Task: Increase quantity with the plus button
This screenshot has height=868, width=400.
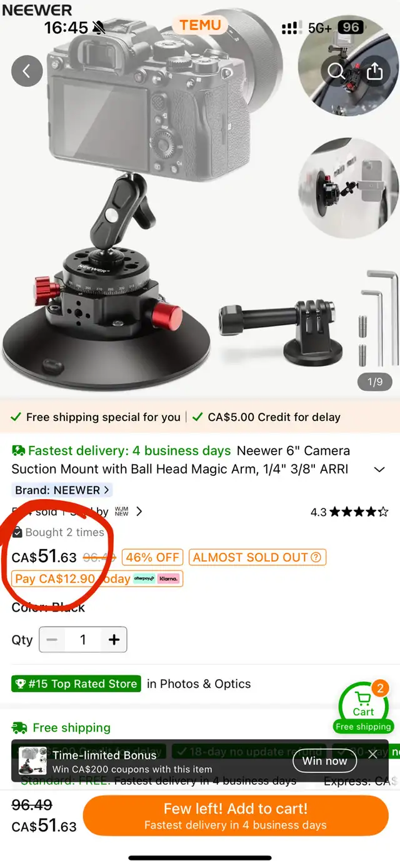Action: (114, 640)
